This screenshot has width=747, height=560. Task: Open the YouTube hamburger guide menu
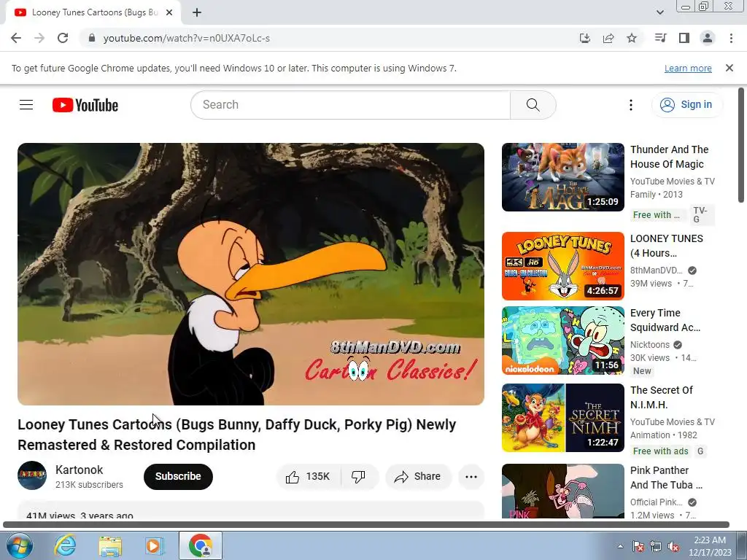point(26,105)
